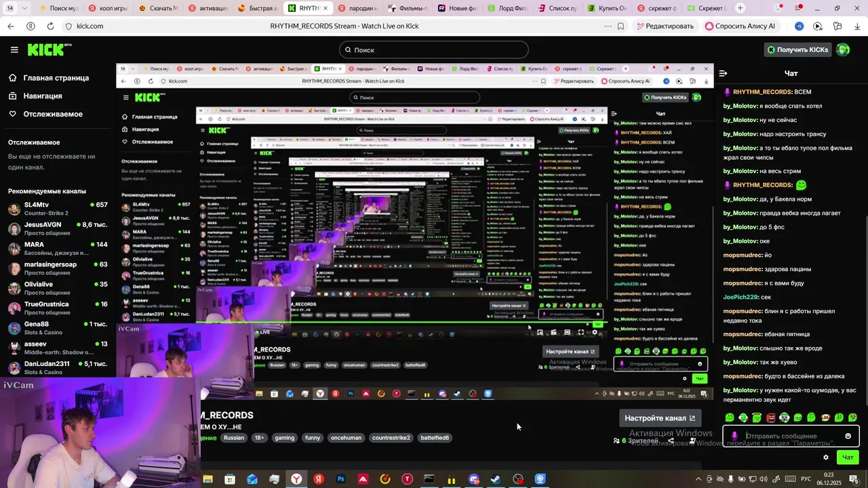The height and width of the screenshot is (488, 868).
Task: Click Редактировать in the browser toolbar
Action: [x=665, y=26]
